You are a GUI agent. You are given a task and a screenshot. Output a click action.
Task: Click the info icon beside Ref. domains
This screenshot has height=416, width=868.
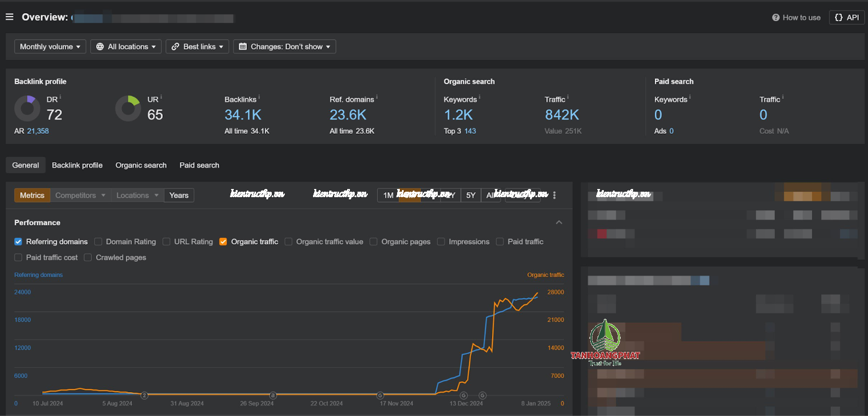(377, 98)
